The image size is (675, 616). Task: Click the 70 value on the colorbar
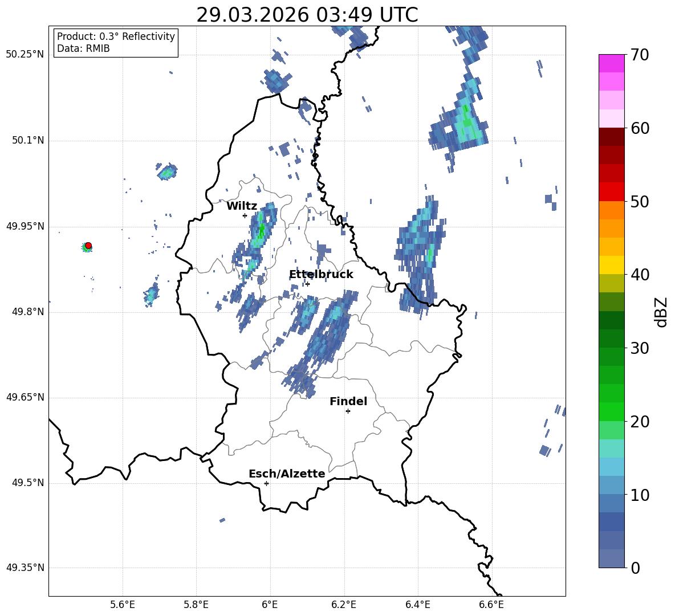point(640,55)
